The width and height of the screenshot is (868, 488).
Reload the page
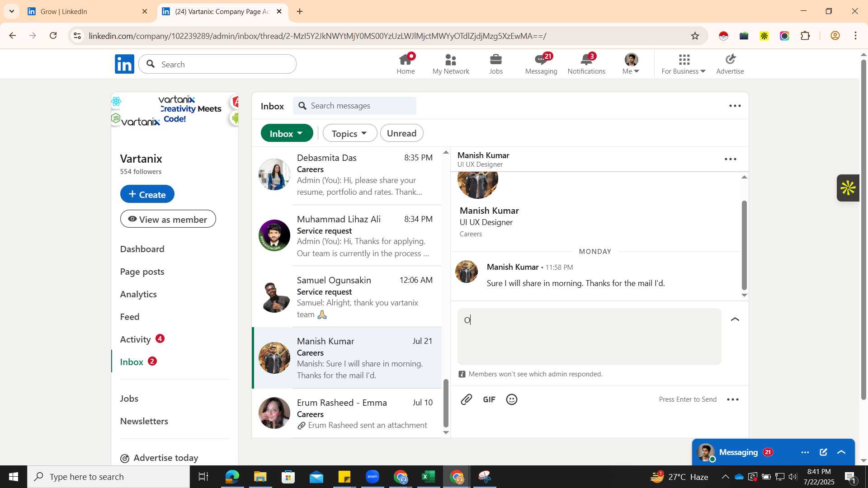[53, 36]
